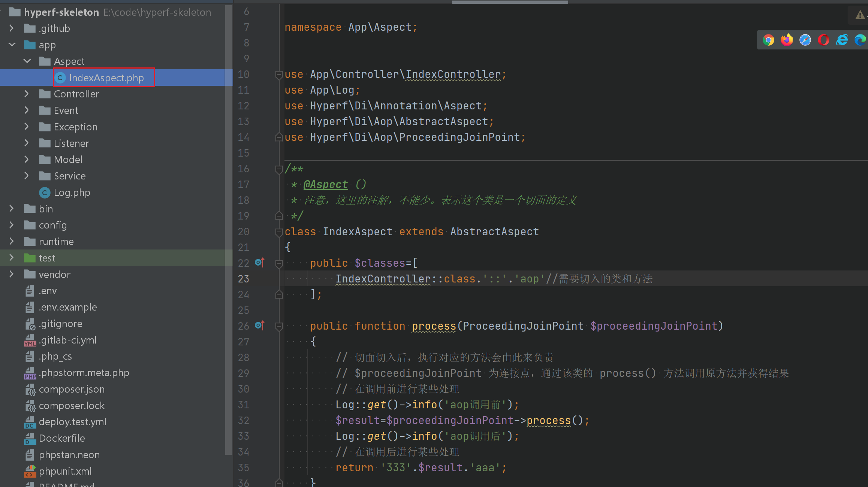Fold the class docblock comment at line 16
Viewport: 868px width, 487px height.
[279, 169]
